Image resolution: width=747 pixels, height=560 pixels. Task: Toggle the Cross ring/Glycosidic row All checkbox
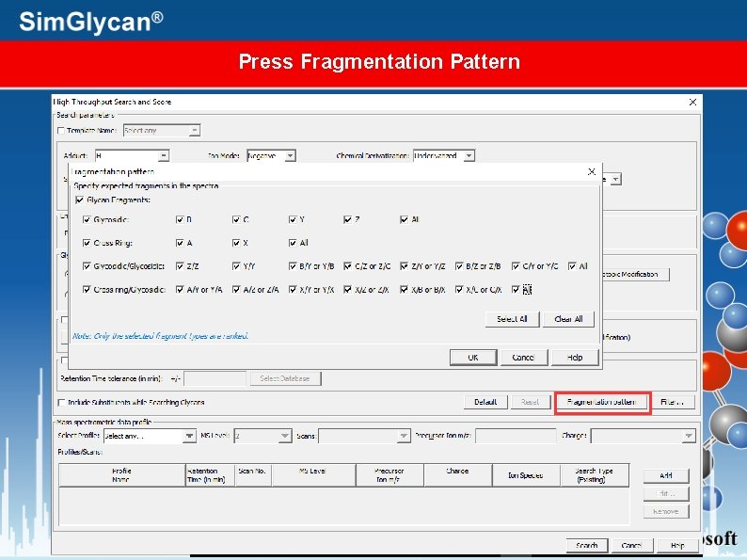click(516, 289)
